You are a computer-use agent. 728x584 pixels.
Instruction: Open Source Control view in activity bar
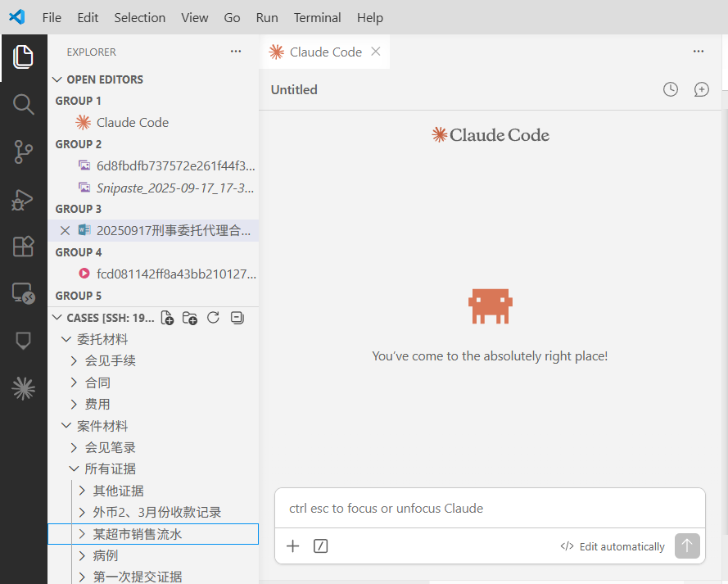(x=23, y=152)
